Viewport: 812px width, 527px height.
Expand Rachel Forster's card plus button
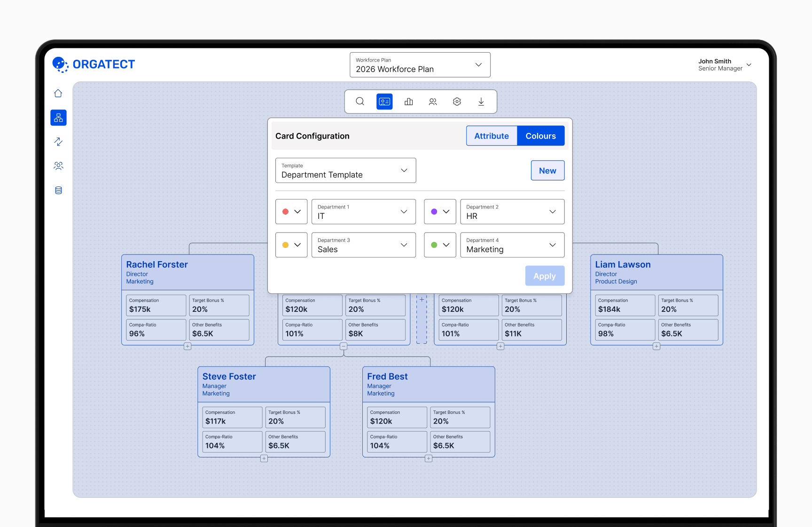(187, 346)
